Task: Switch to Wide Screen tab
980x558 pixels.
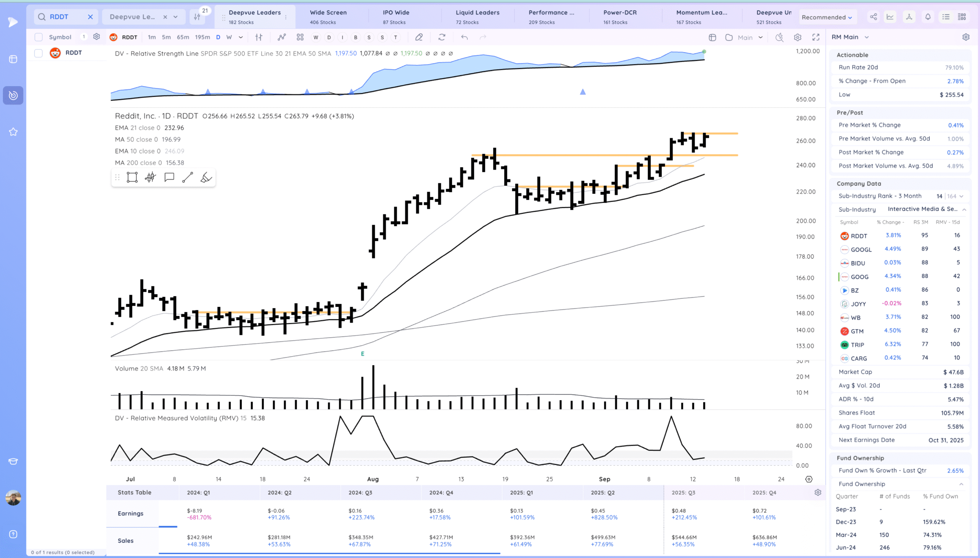Action: (328, 17)
